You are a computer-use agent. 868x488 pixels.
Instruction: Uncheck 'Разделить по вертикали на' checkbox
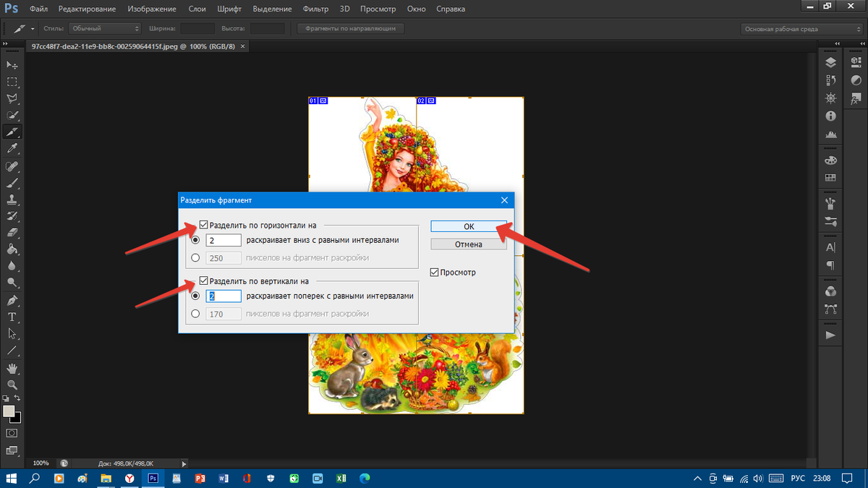click(x=204, y=281)
